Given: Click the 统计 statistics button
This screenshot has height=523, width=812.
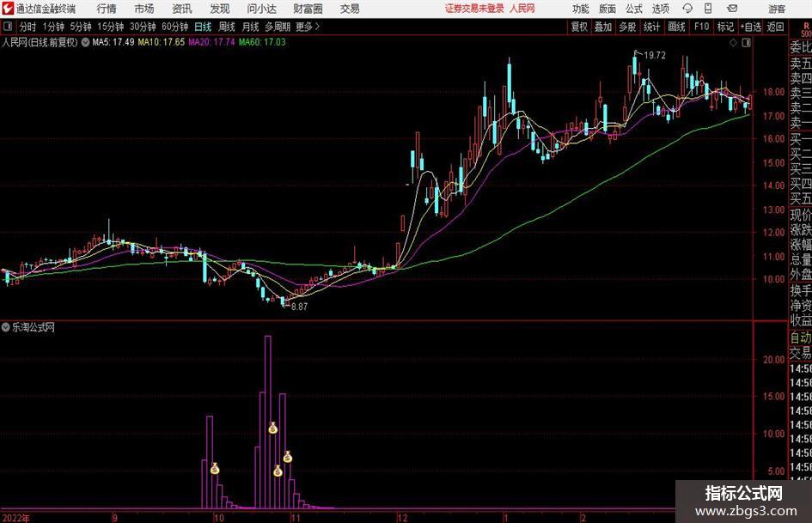Looking at the screenshot, I should click(651, 27).
